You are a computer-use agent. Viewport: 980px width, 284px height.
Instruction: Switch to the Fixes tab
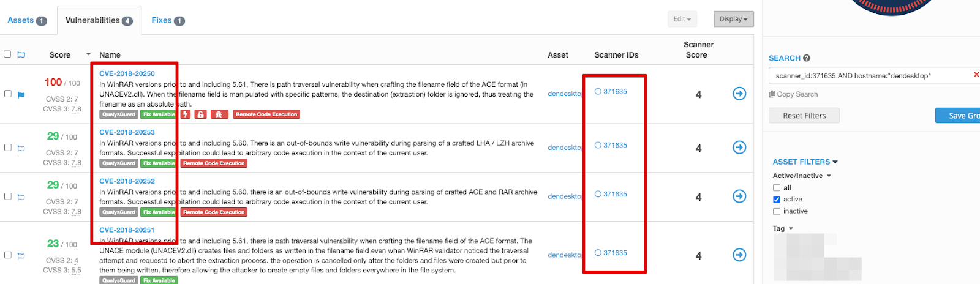pos(168,20)
